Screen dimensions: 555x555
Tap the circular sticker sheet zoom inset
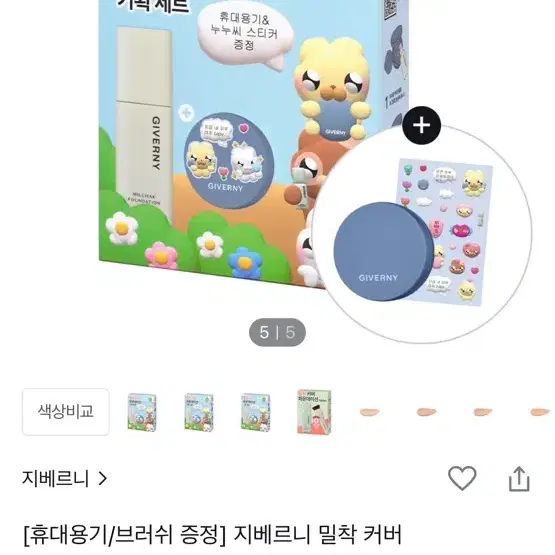click(x=422, y=234)
